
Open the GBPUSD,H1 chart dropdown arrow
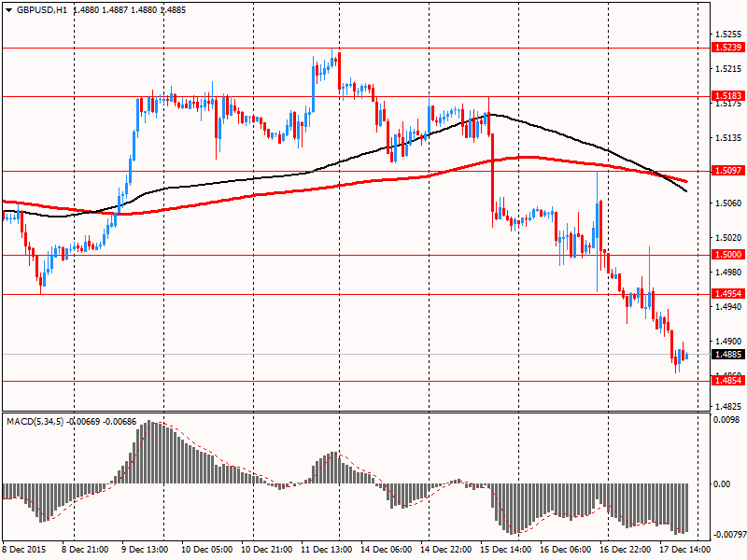pos(8,10)
